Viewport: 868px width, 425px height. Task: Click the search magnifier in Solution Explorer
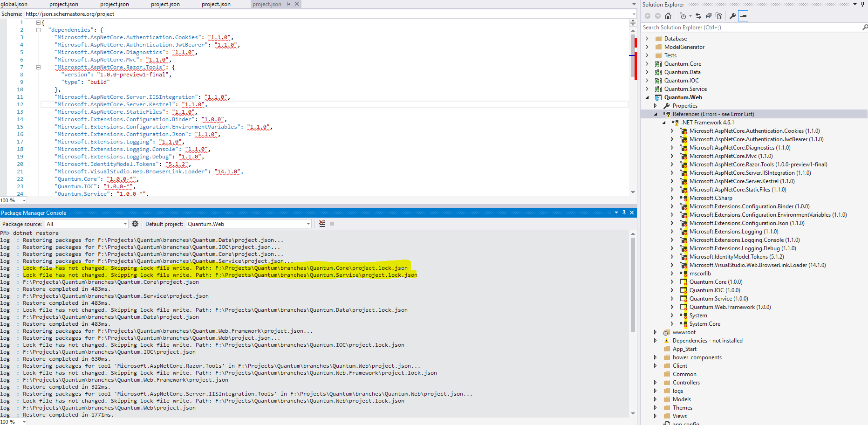(x=863, y=27)
